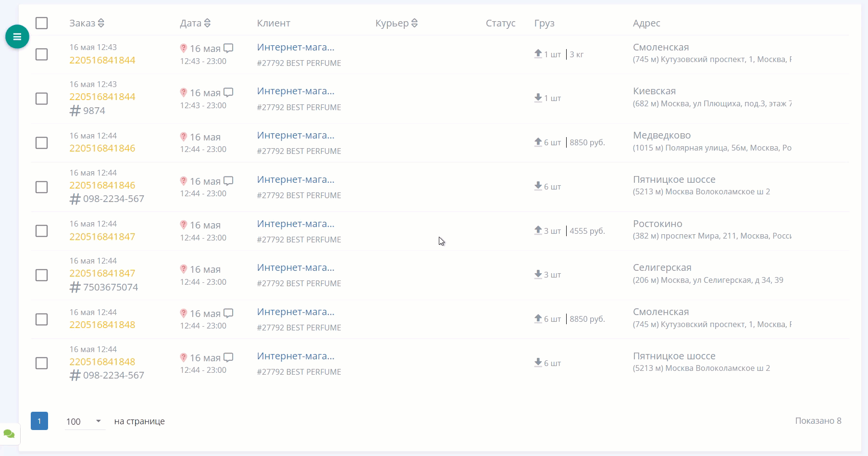Go to page 1 in the pagination
868x456 pixels.
39,421
